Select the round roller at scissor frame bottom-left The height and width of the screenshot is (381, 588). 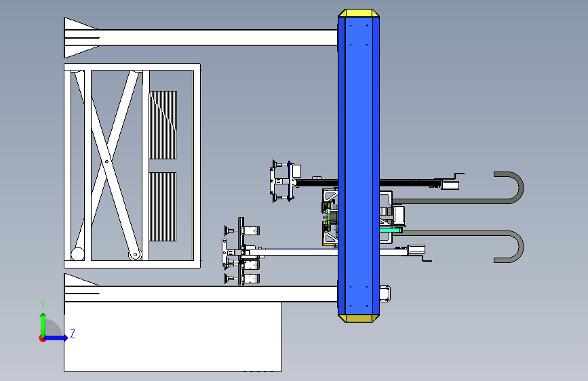[77, 254]
